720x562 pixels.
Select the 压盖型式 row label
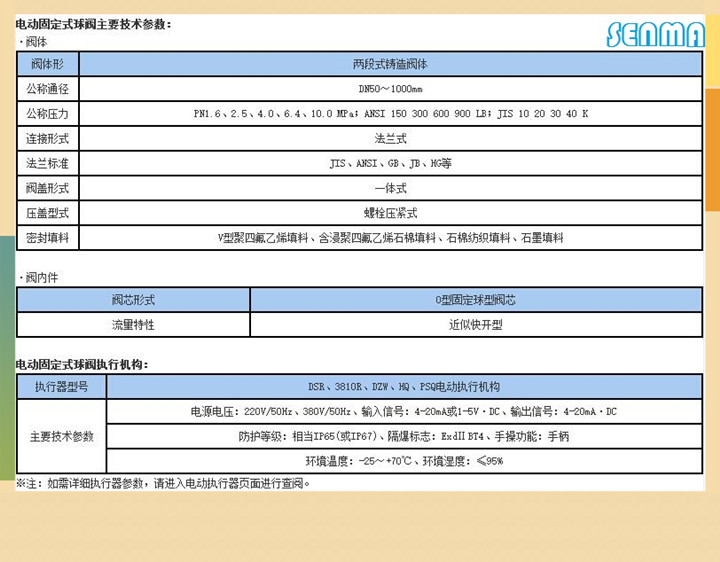click(48, 213)
